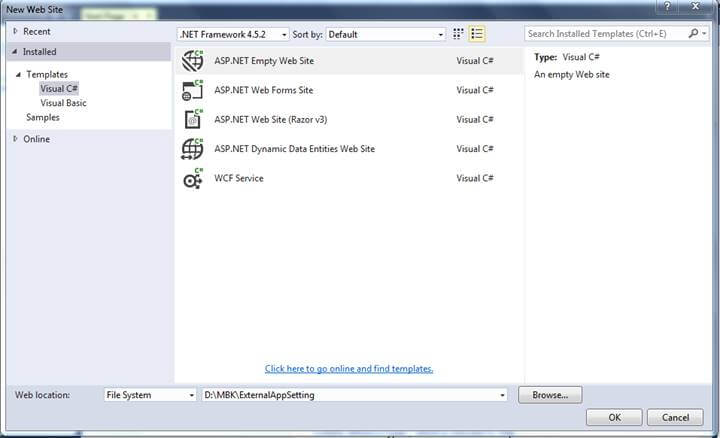
Task: Select the ASP.NET Empty Web Site template name
Action: pyautogui.click(x=264, y=61)
